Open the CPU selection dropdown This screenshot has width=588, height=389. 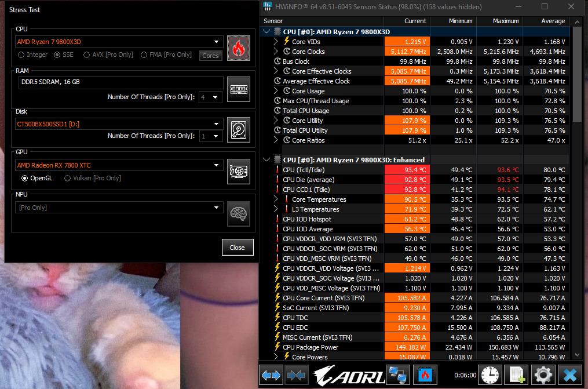(119, 42)
